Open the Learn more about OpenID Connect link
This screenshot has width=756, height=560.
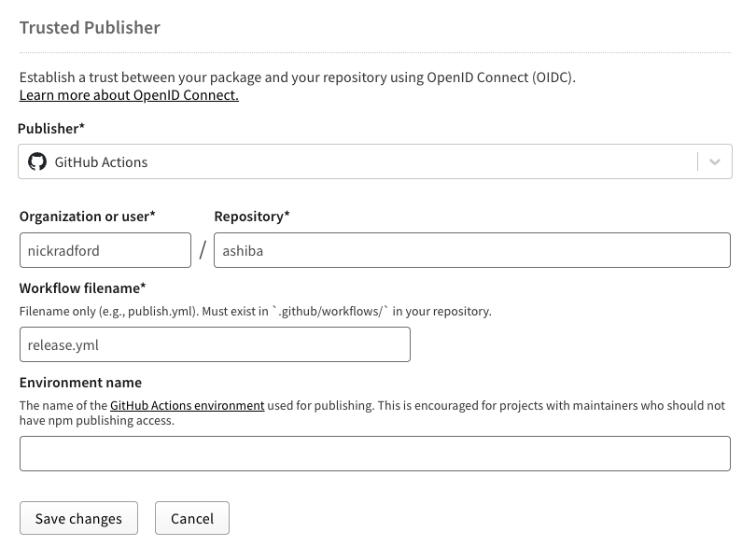pos(129,94)
